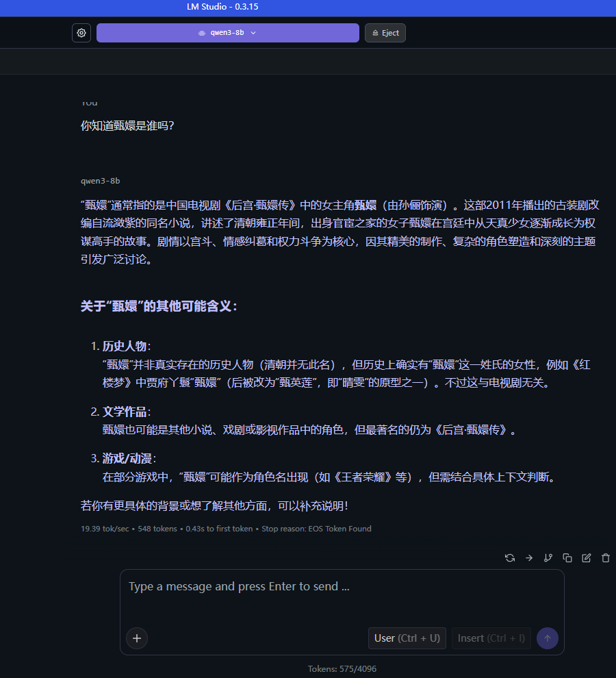Viewport: 616px width, 678px height.
Task: Branch the conversation from this message
Action: tap(548, 558)
